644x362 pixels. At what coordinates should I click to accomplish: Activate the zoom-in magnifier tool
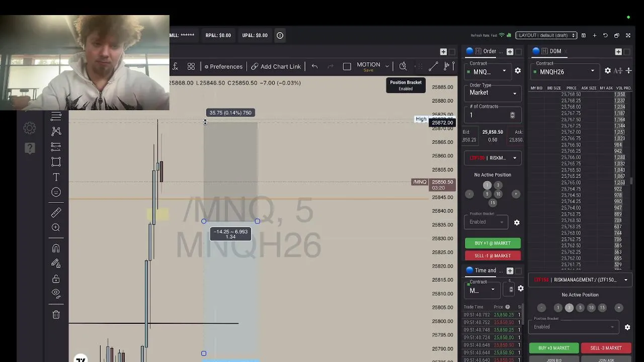[x=56, y=227]
